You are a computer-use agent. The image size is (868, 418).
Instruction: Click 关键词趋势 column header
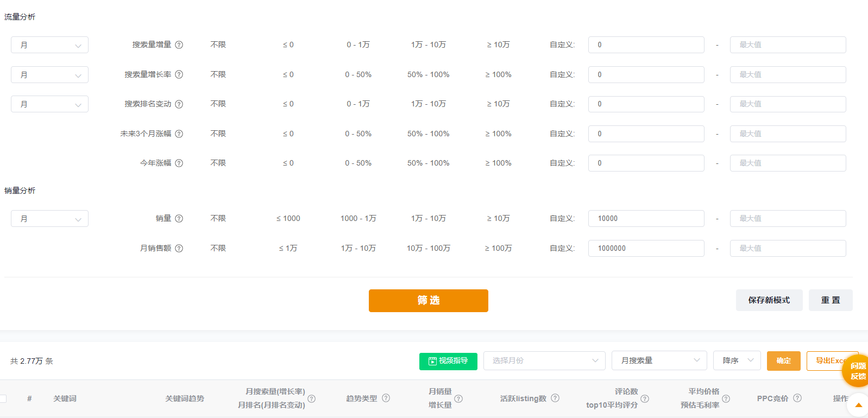point(185,398)
